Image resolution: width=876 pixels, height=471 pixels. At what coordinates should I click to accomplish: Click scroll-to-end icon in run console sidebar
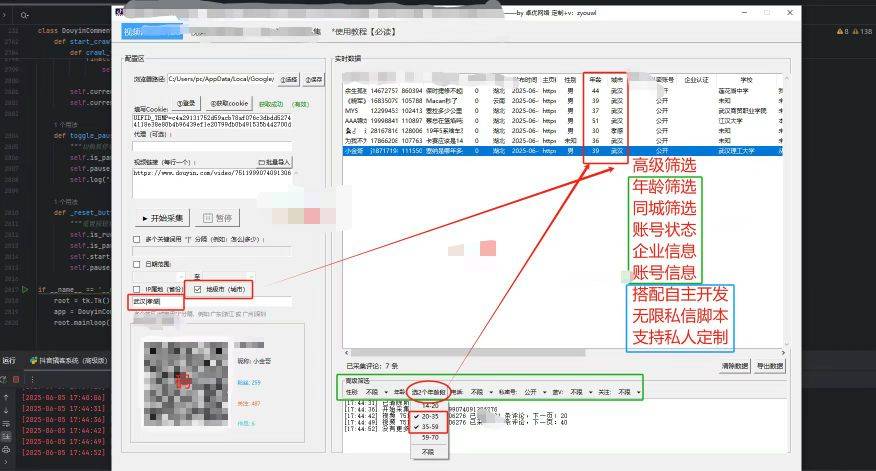pyautogui.click(x=6, y=436)
